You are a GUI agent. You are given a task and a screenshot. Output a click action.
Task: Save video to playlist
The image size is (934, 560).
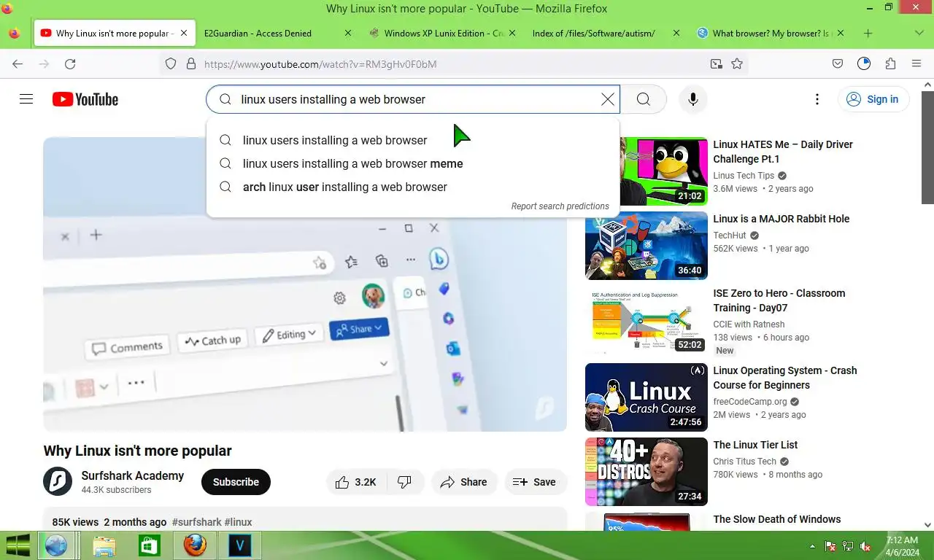535,482
